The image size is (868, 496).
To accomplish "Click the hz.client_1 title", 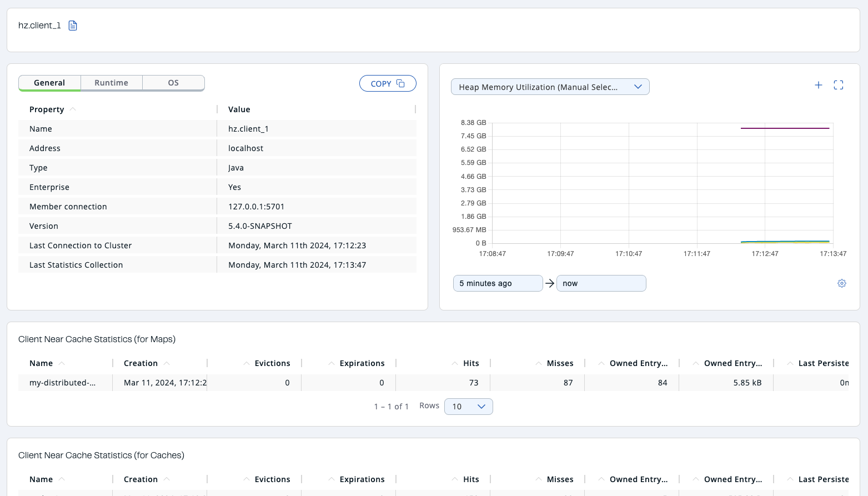I will point(39,25).
